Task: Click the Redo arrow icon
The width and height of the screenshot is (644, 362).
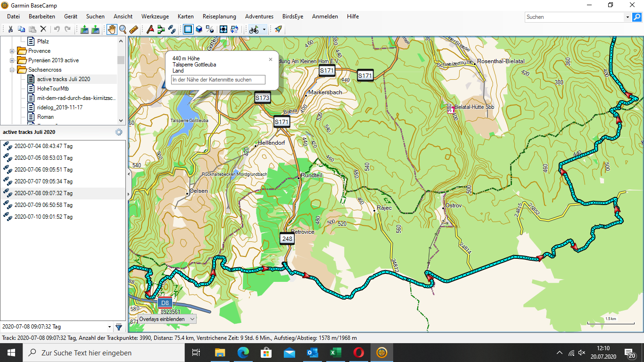Action: coord(67,29)
